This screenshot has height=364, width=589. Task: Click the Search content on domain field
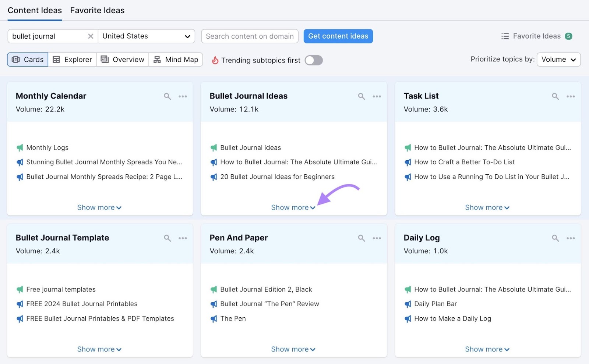(x=250, y=36)
